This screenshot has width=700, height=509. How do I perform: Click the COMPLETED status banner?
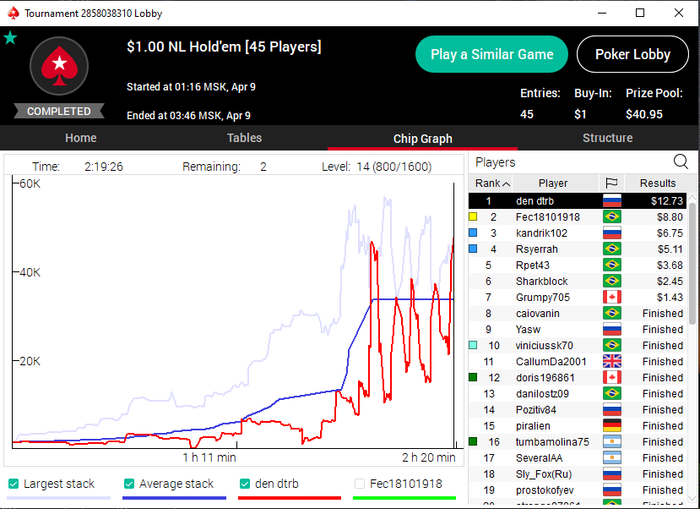[59, 111]
